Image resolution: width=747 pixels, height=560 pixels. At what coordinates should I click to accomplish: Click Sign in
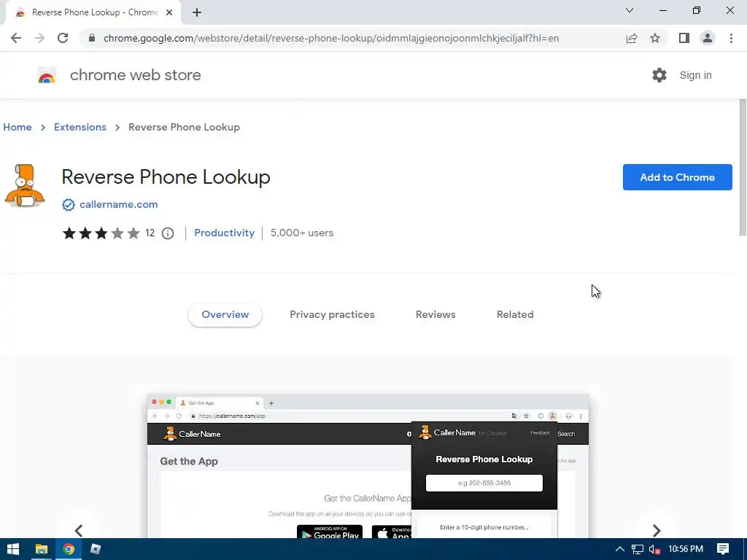(695, 75)
